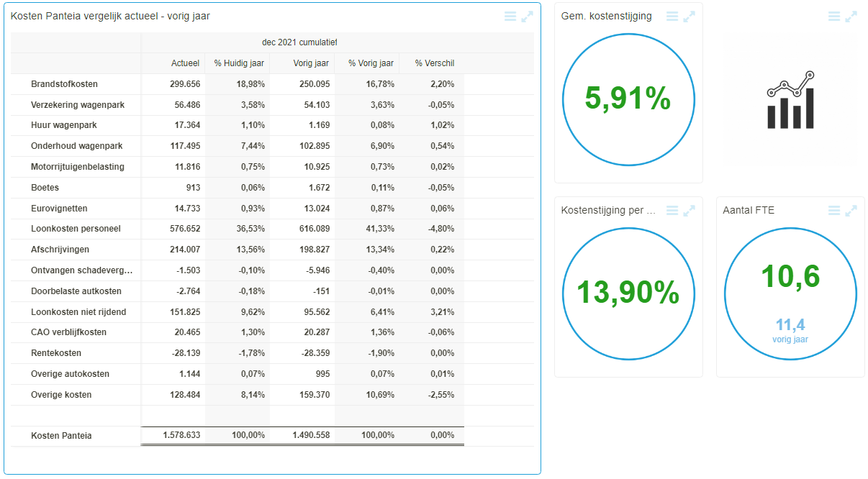Select the Eurovignetten row label
Viewport: 868px width, 479px height.
59,209
